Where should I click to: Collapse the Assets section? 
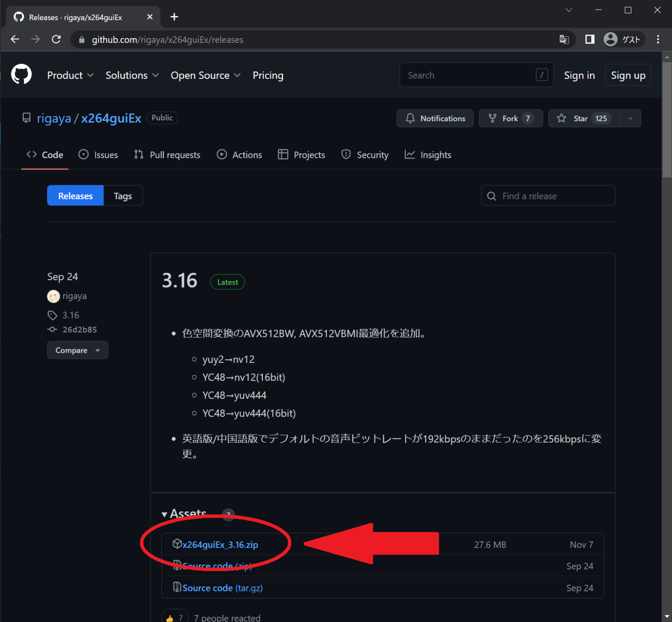click(164, 514)
